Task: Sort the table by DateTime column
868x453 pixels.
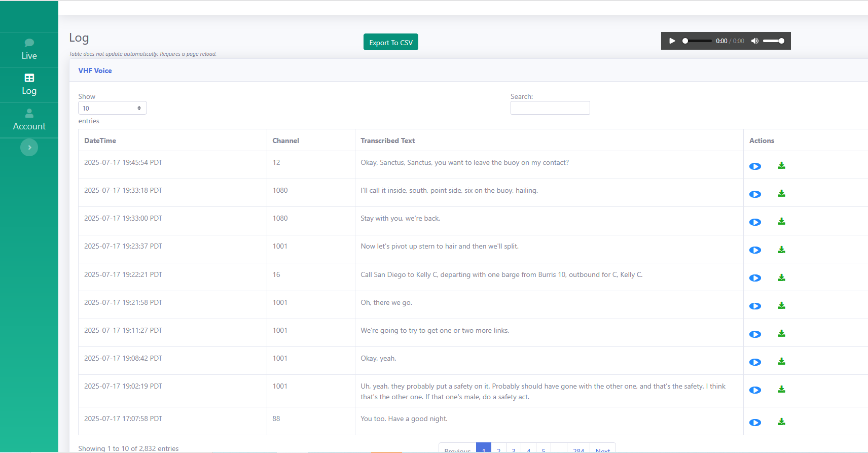Action: (100, 141)
